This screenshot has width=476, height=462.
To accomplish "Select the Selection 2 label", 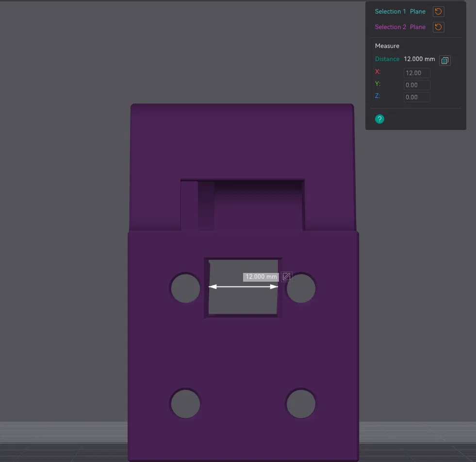I will [390, 27].
